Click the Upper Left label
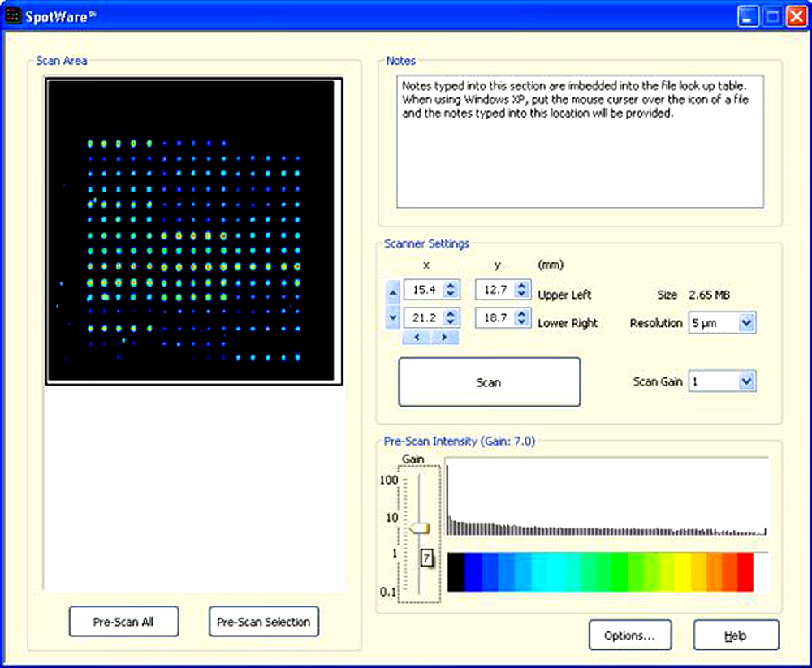Screen dimensions: 812x668 coord(564,295)
